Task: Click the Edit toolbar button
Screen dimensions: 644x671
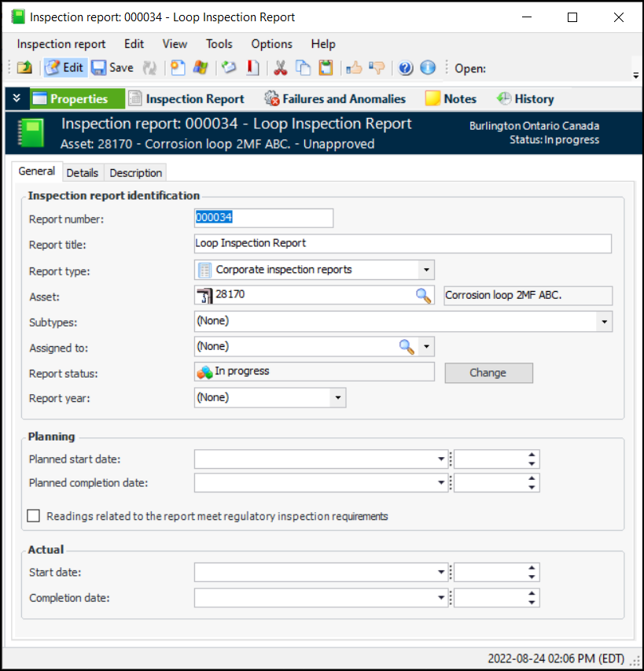Action: 64,68
